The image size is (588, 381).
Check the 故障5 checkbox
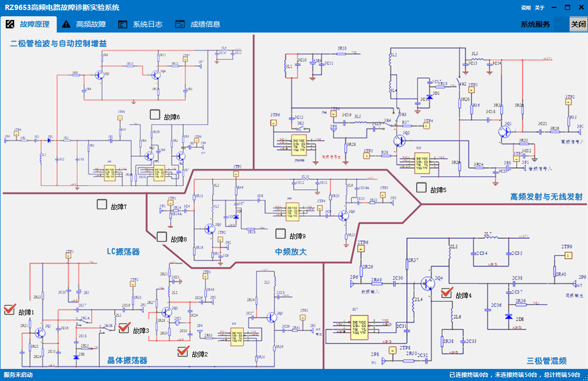[421, 187]
